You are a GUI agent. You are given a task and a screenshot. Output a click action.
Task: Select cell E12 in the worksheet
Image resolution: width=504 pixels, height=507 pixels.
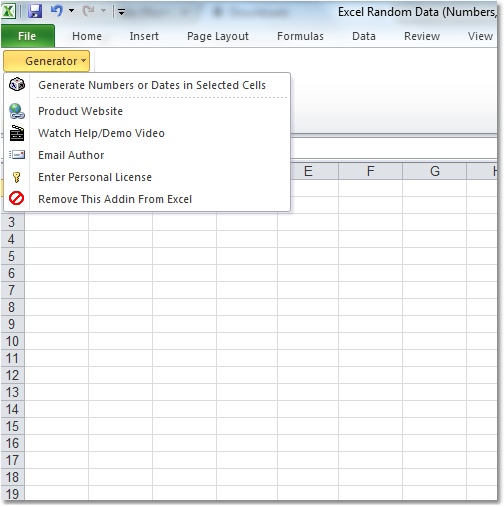pyautogui.click(x=308, y=375)
